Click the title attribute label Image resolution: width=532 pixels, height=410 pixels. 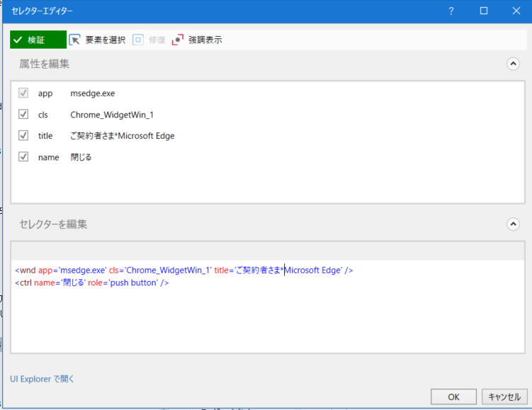click(x=45, y=136)
